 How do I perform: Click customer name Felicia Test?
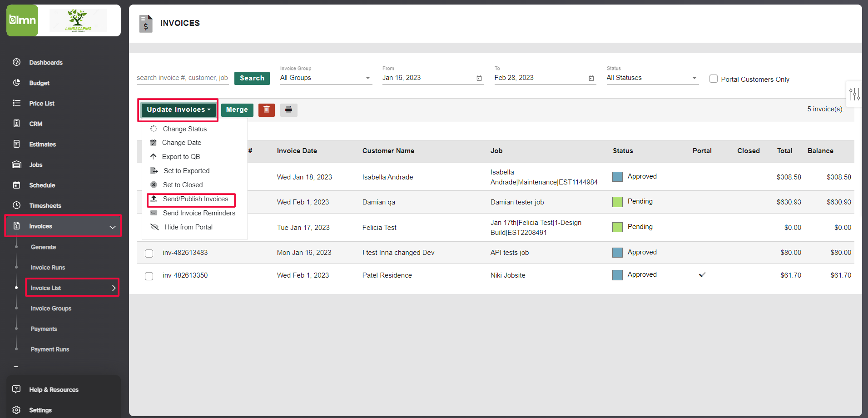[379, 228]
